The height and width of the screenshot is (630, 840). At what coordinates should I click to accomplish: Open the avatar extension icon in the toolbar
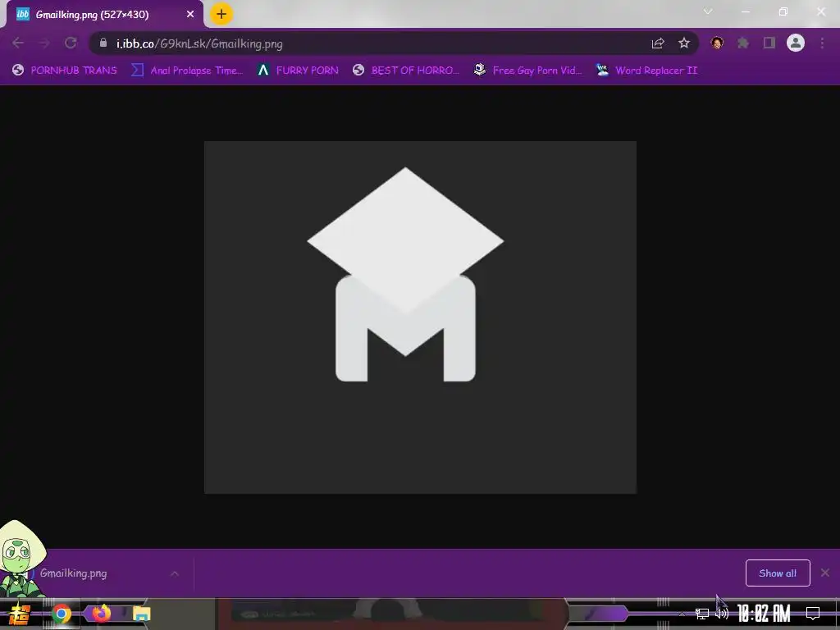(717, 43)
